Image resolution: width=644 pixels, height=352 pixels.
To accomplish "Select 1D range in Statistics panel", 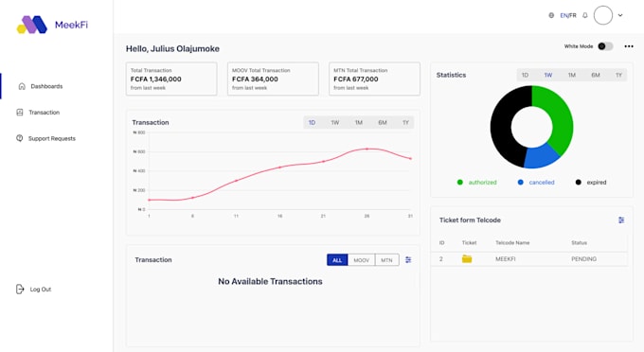I will tap(525, 75).
